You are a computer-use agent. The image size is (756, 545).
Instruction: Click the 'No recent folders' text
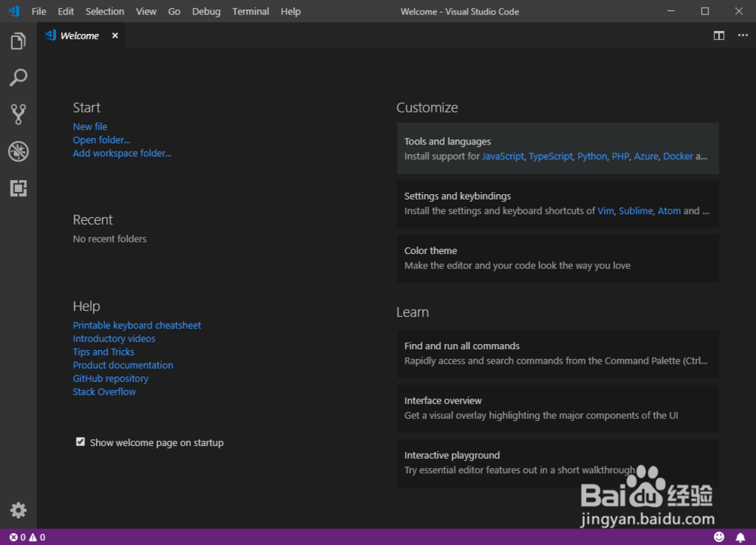110,239
